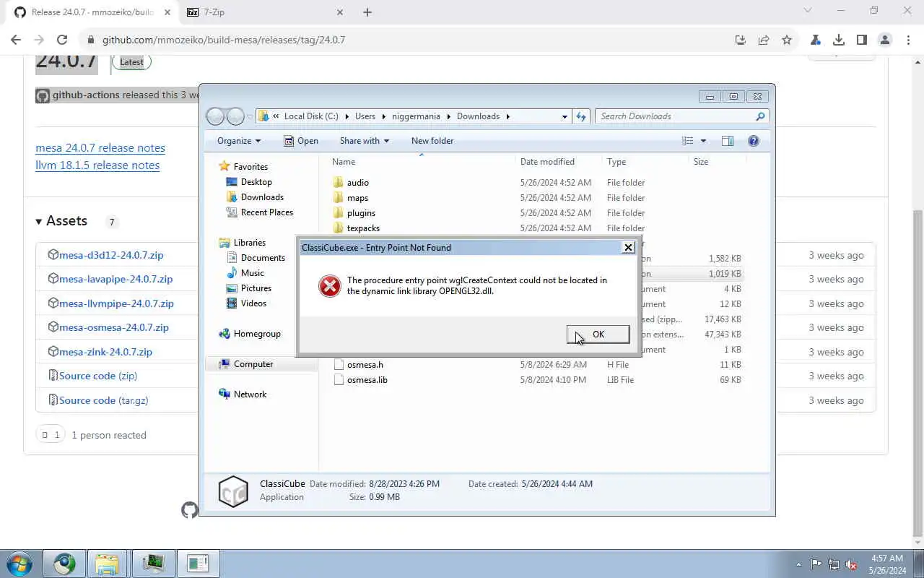The image size is (924, 578).
Task: Click Users in the address breadcrumb
Action: (365, 116)
